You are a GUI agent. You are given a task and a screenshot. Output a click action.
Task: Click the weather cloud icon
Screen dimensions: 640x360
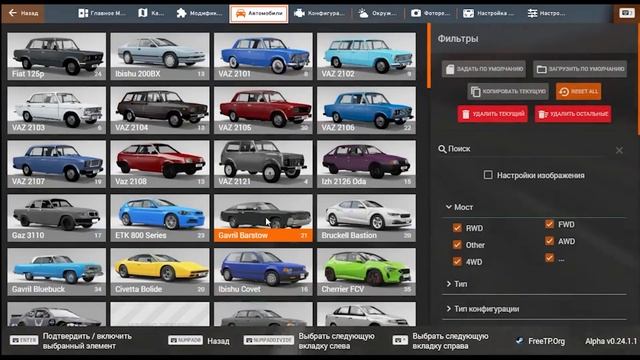tap(363, 13)
